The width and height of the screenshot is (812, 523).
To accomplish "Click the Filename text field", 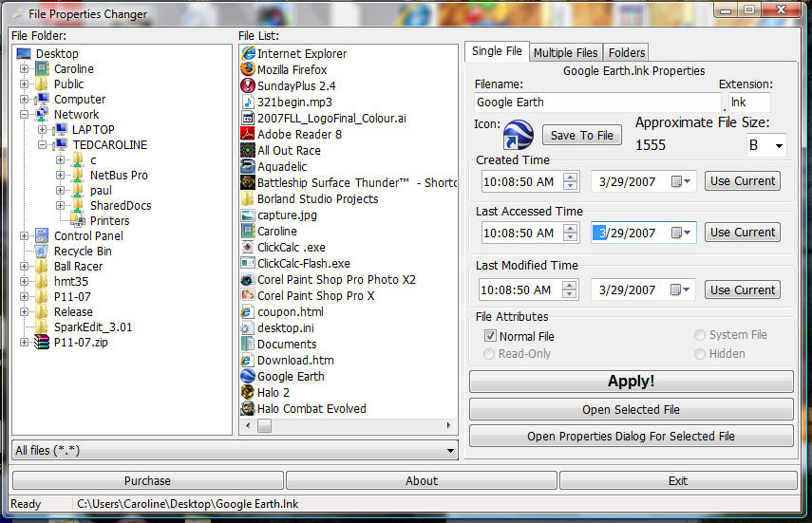I will 597,103.
